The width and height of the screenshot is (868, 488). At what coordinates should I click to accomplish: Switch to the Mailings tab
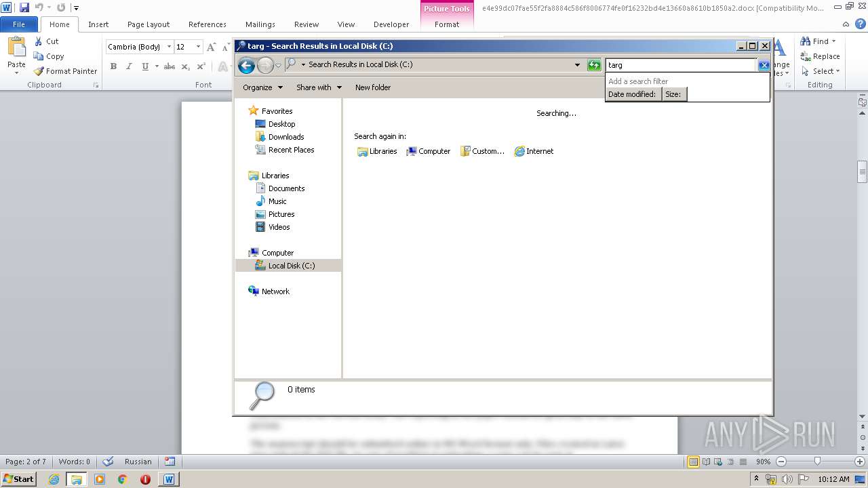tap(260, 24)
